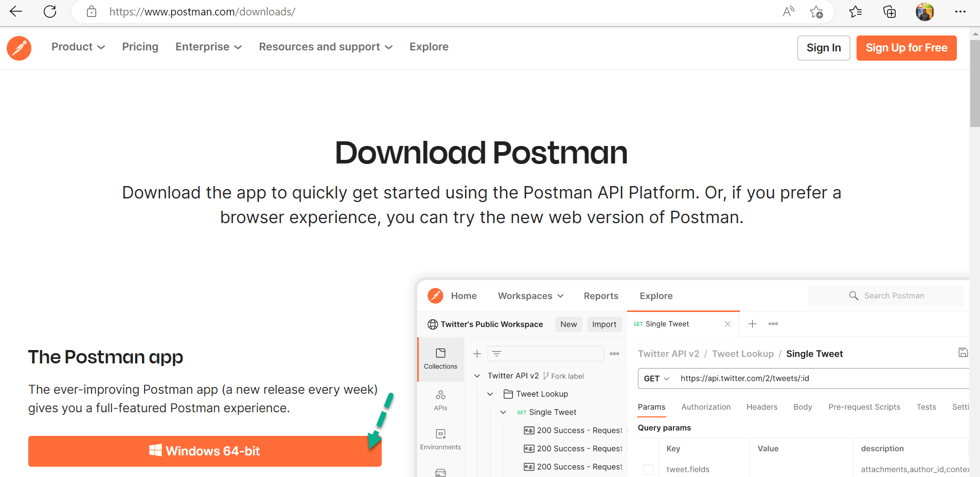980x477 pixels.
Task: Click Explore in the app preview navigation
Action: [x=656, y=296]
